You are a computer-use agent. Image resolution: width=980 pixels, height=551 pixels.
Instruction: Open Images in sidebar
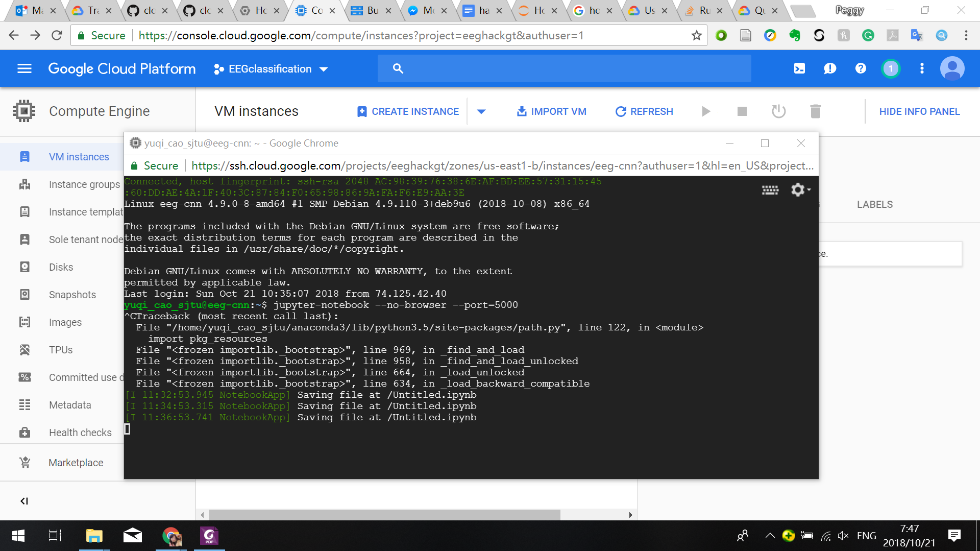62,322
